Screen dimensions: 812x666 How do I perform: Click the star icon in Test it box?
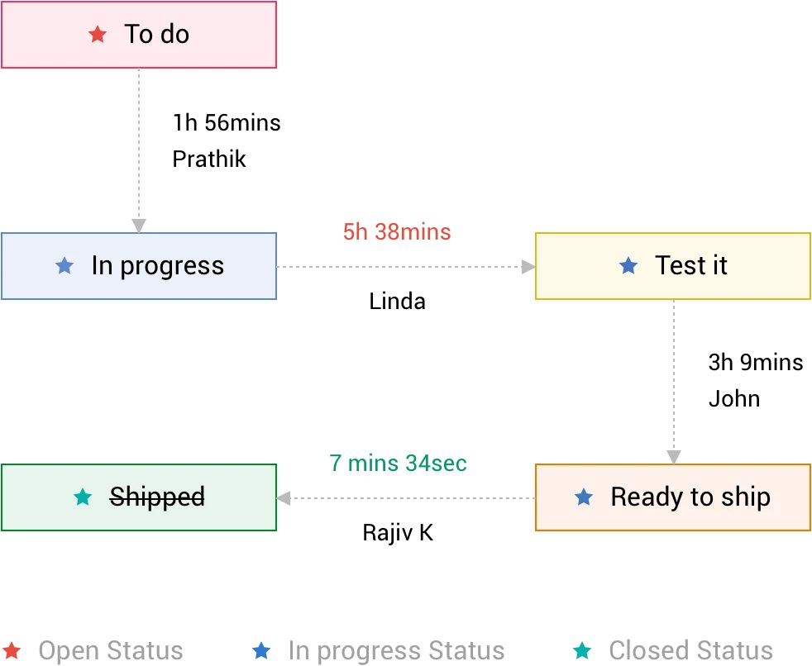click(628, 266)
